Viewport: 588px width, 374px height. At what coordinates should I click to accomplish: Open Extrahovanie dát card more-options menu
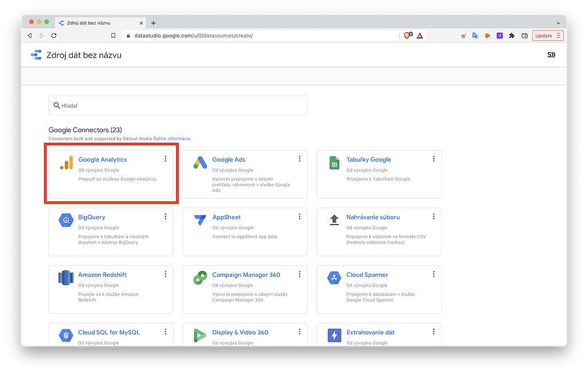[x=434, y=331]
